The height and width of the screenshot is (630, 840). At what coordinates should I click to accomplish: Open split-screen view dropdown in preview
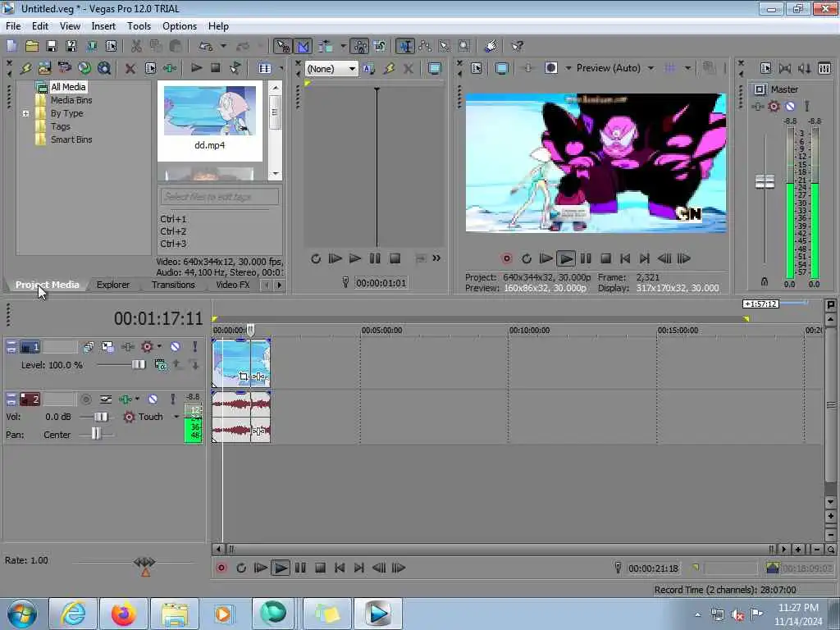click(568, 68)
